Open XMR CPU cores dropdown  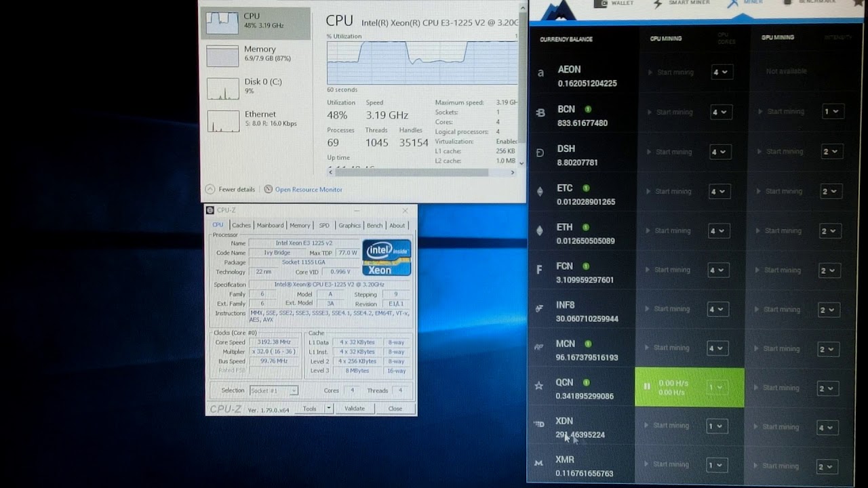click(x=717, y=466)
